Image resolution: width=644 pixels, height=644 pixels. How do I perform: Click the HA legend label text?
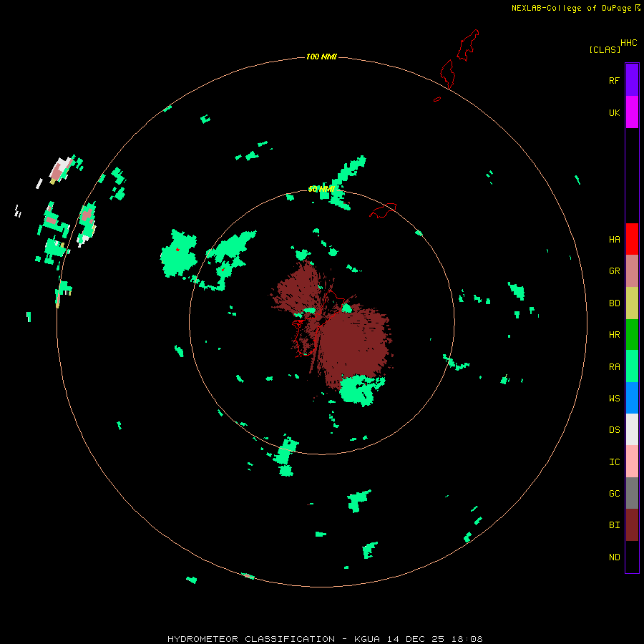[614, 240]
